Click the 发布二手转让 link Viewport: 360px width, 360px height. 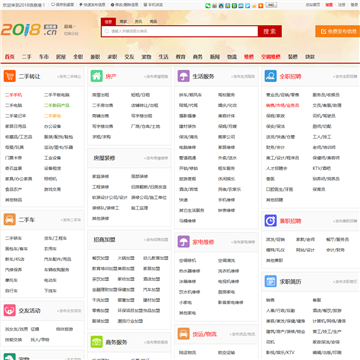[x=69, y=77]
